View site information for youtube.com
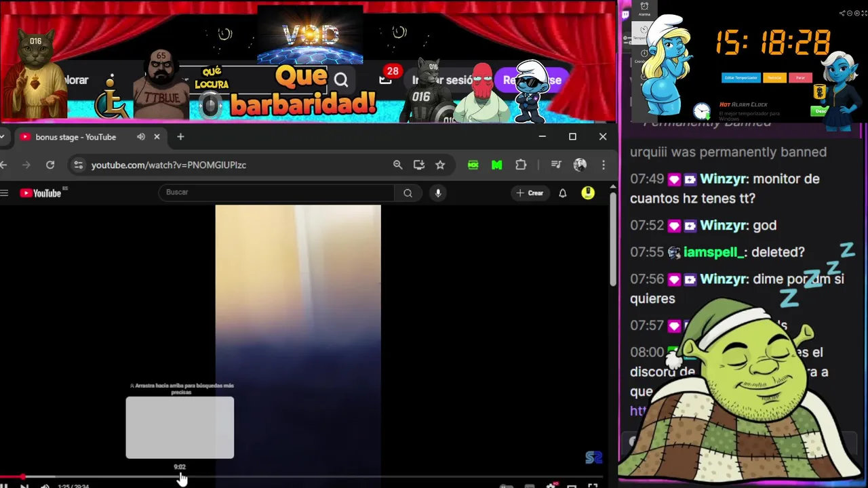Viewport: 868px width, 488px height. 79,165
